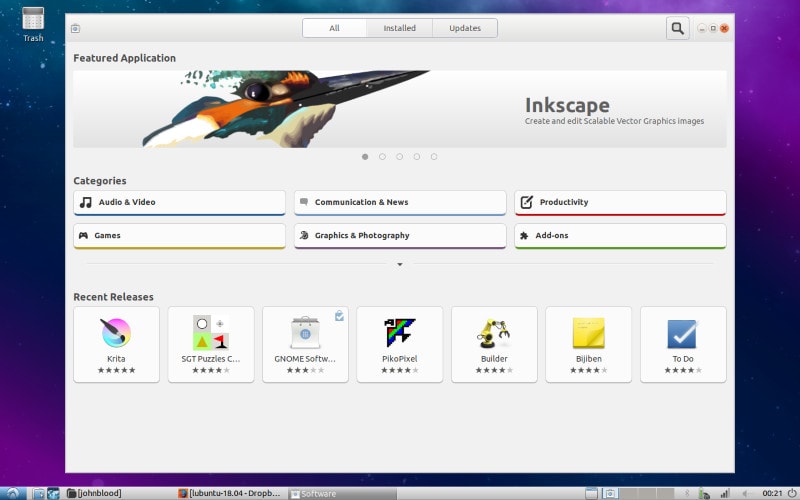Select the second featured carousel dot
This screenshot has height=500, width=800.
382,157
